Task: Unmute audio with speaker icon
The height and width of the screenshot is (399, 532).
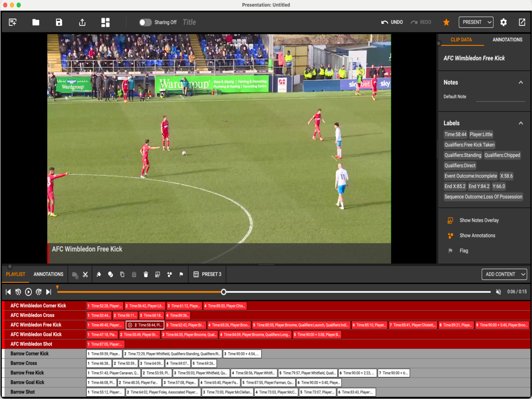Action: click(498, 292)
